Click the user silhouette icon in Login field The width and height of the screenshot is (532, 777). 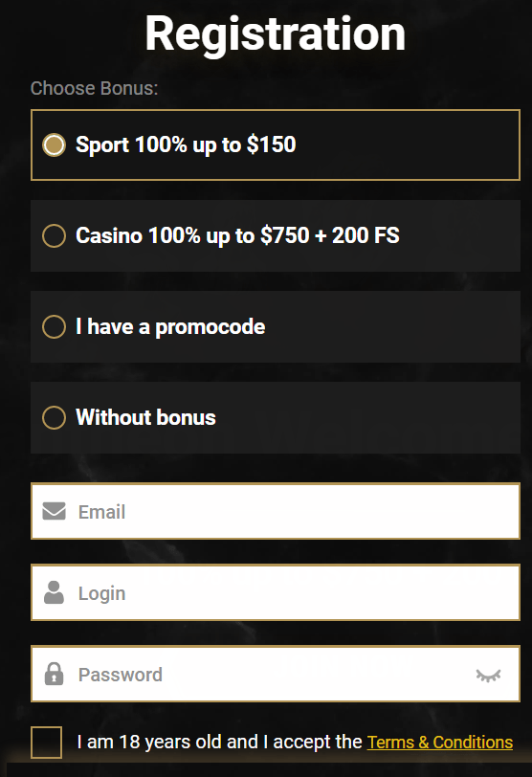pos(54,592)
